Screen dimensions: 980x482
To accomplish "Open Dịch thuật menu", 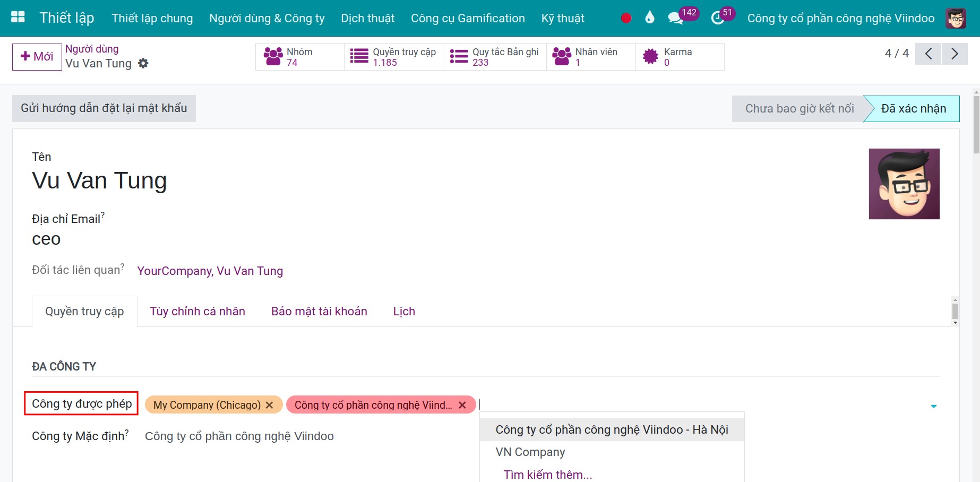I will (368, 18).
